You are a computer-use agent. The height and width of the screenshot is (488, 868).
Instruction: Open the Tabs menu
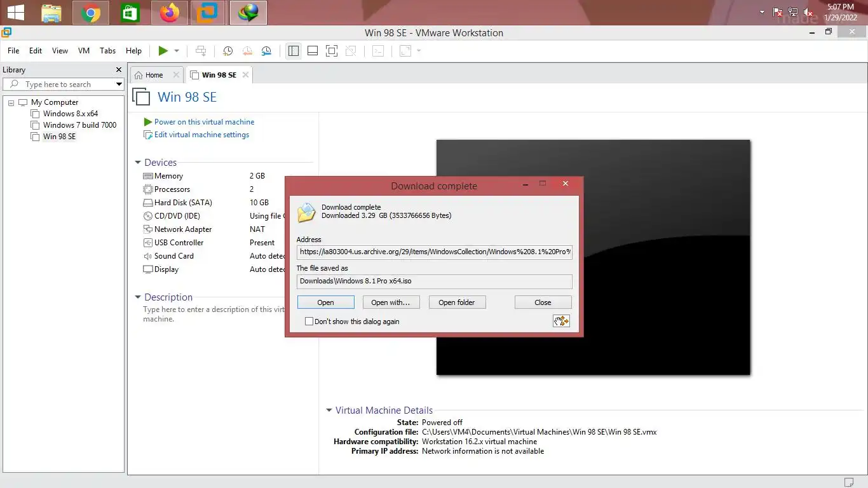point(108,51)
